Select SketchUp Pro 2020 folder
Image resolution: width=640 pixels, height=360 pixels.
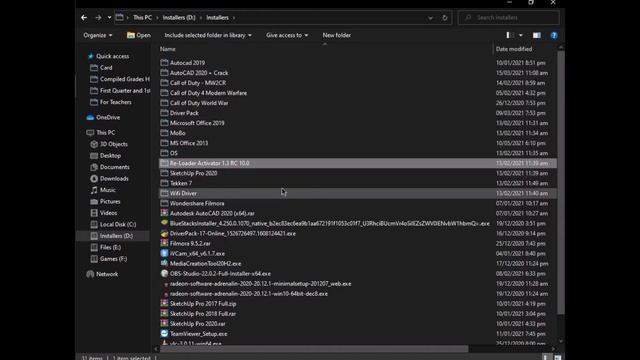[x=193, y=173]
